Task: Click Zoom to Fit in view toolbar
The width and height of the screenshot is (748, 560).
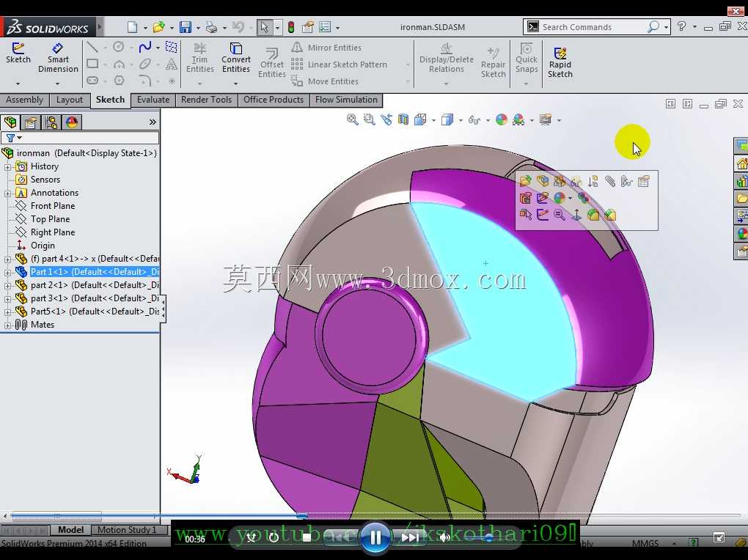Action: (353, 119)
